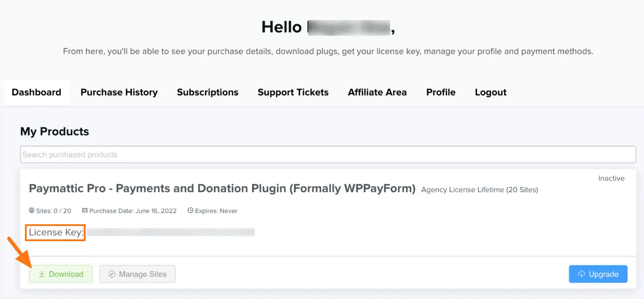
Task: Go to the Subscriptions tab
Action: (x=208, y=92)
